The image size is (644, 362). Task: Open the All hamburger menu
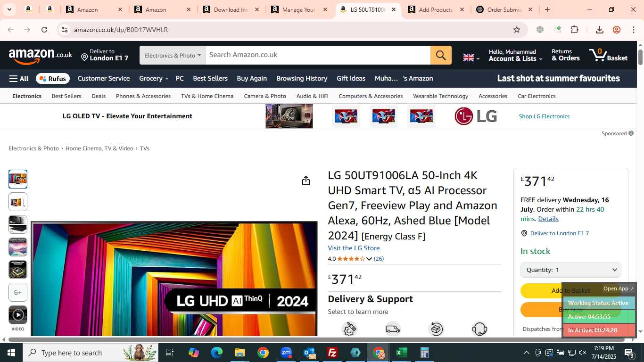[x=19, y=79]
